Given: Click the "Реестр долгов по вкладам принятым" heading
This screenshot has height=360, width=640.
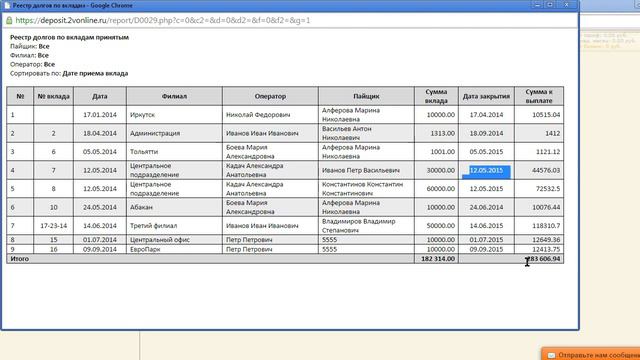Looking at the screenshot, I should point(69,37).
